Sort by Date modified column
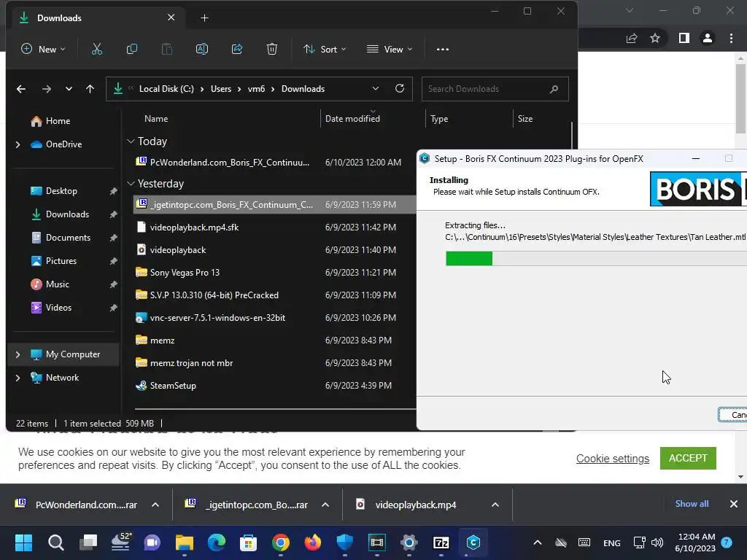The height and width of the screenshot is (560, 747). [x=352, y=119]
